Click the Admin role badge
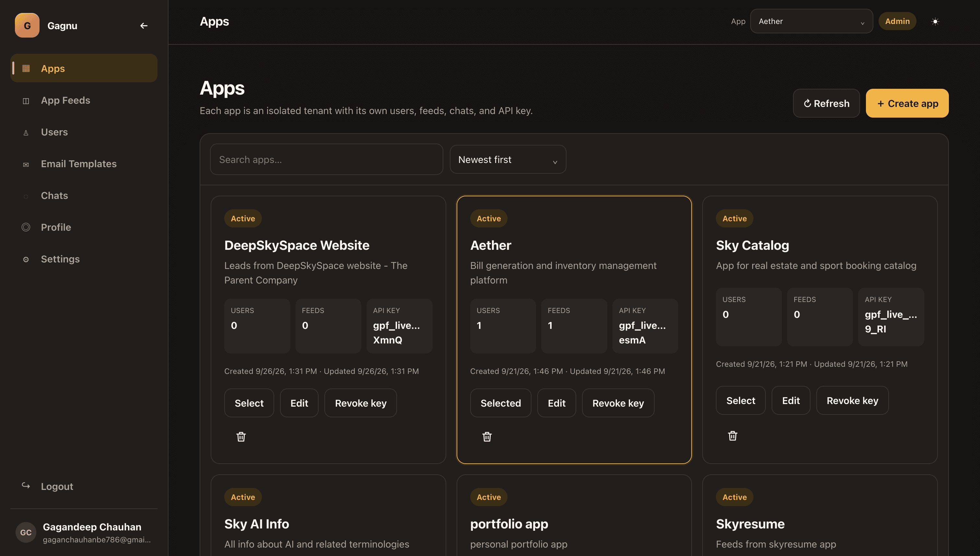Image resolution: width=980 pixels, height=556 pixels. (897, 21)
